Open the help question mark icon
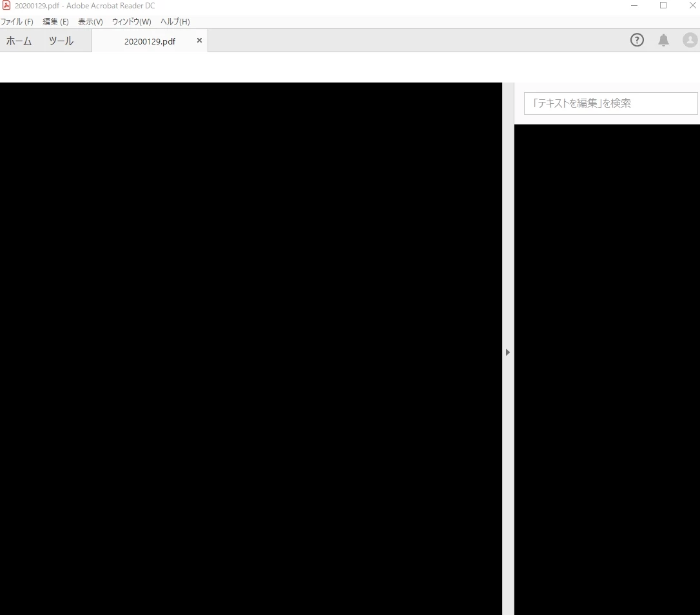The height and width of the screenshot is (615, 700). (x=637, y=40)
